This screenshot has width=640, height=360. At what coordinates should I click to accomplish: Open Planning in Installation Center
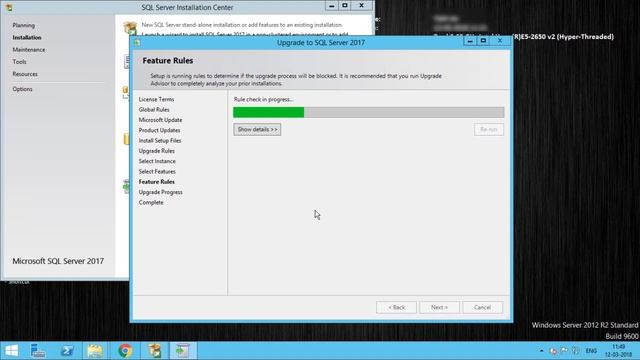click(x=23, y=25)
